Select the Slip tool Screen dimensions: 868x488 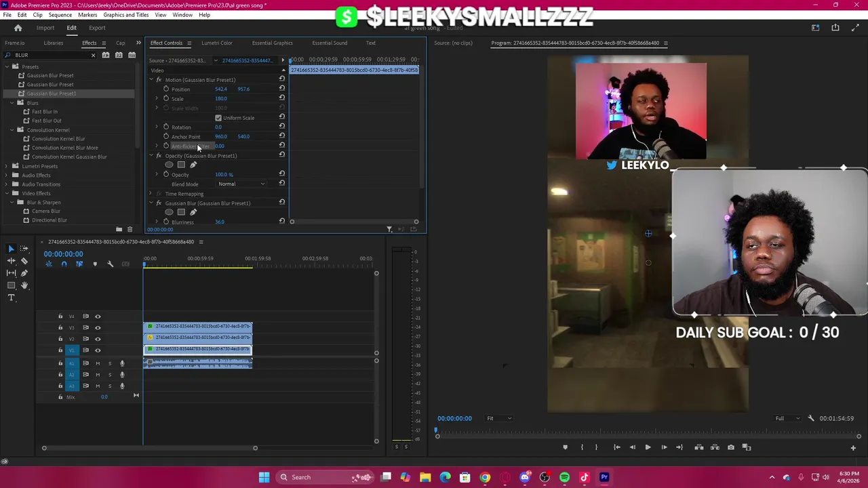pyautogui.click(x=12, y=273)
